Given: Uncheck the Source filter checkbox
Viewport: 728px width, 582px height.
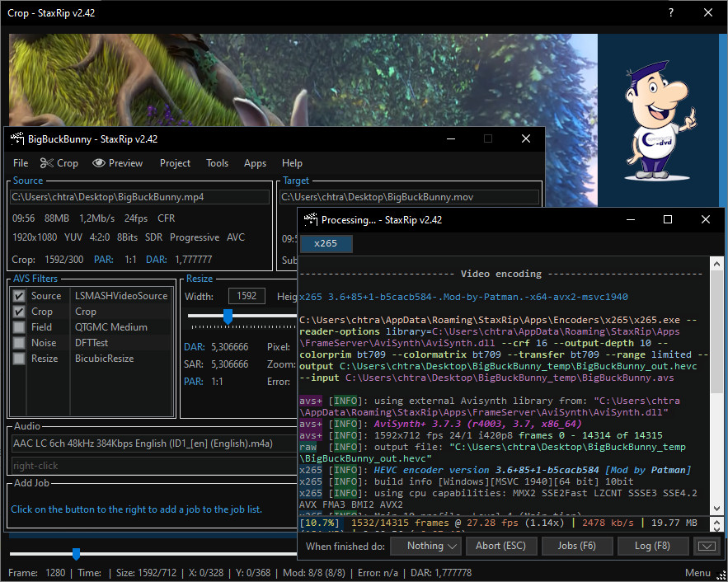Looking at the screenshot, I should [19, 296].
